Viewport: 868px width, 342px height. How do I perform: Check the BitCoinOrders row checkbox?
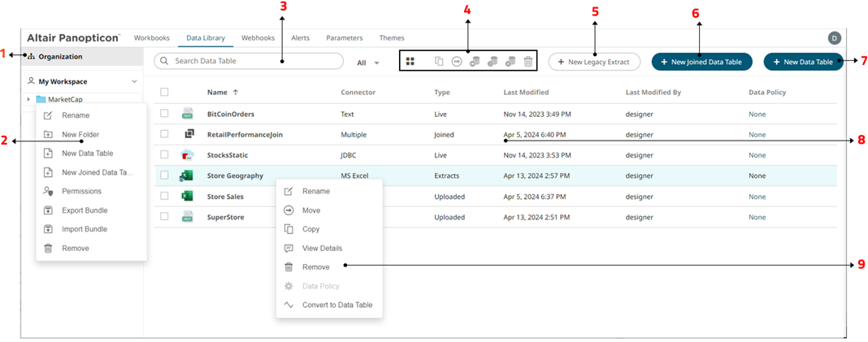165,115
